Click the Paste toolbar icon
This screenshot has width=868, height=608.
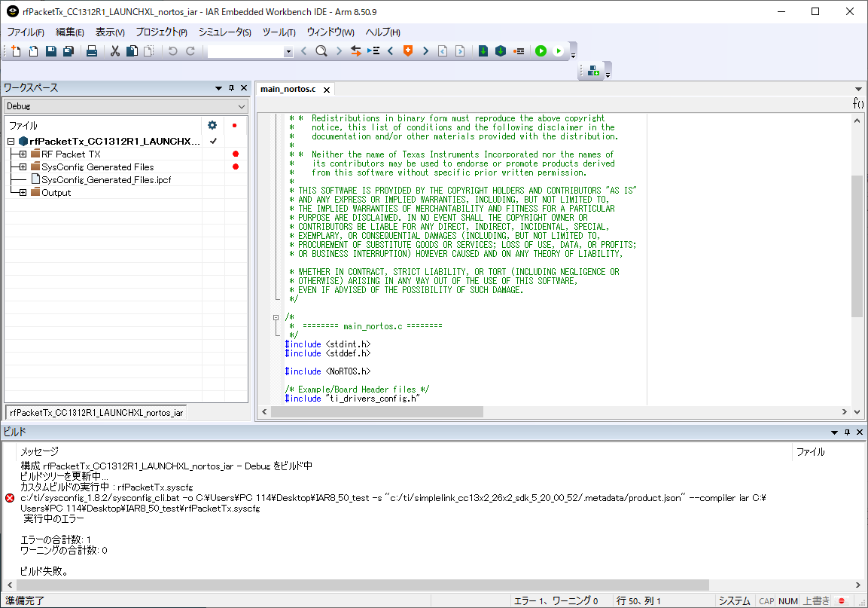tap(149, 51)
